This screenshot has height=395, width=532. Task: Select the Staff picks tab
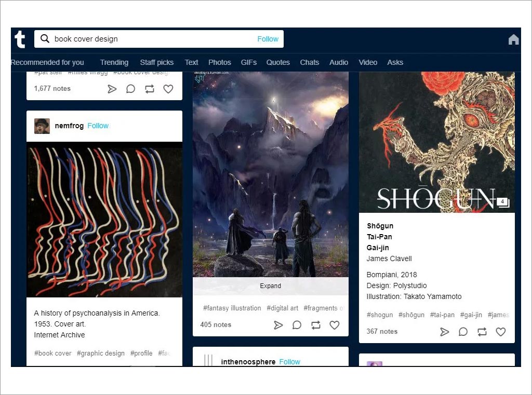(x=156, y=62)
